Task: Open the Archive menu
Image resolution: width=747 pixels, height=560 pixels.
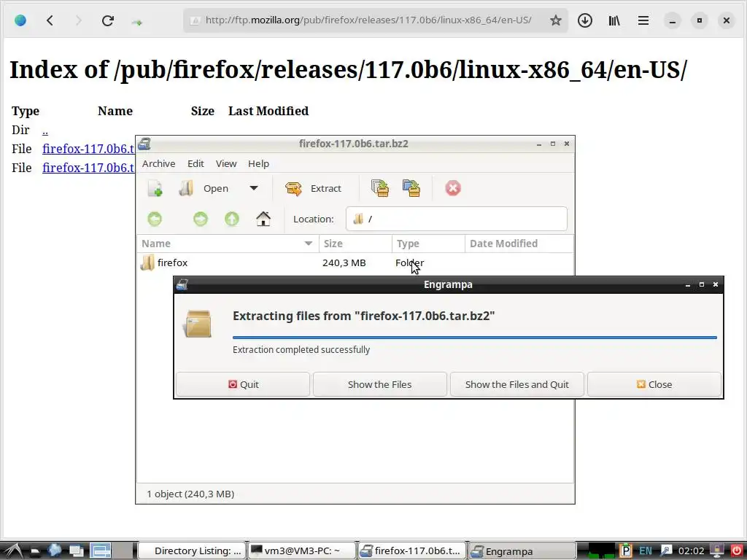Action: (158, 163)
